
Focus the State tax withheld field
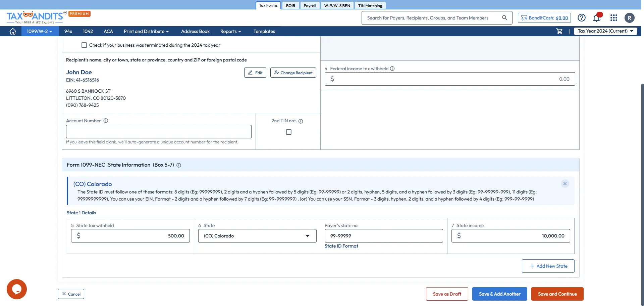point(130,236)
